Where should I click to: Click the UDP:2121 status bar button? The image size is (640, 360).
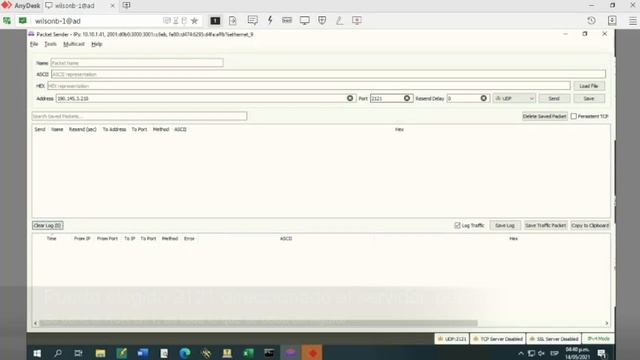[x=452, y=339]
